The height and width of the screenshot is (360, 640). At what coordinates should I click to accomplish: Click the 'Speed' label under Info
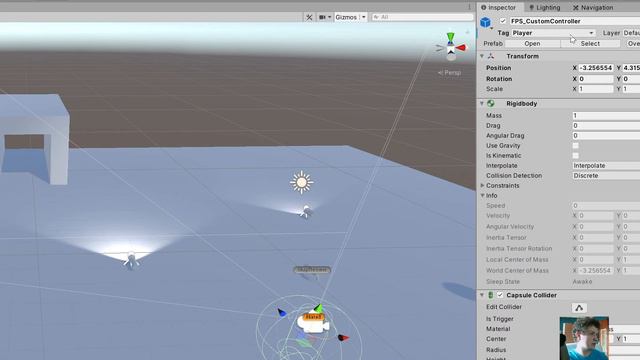(x=496, y=206)
